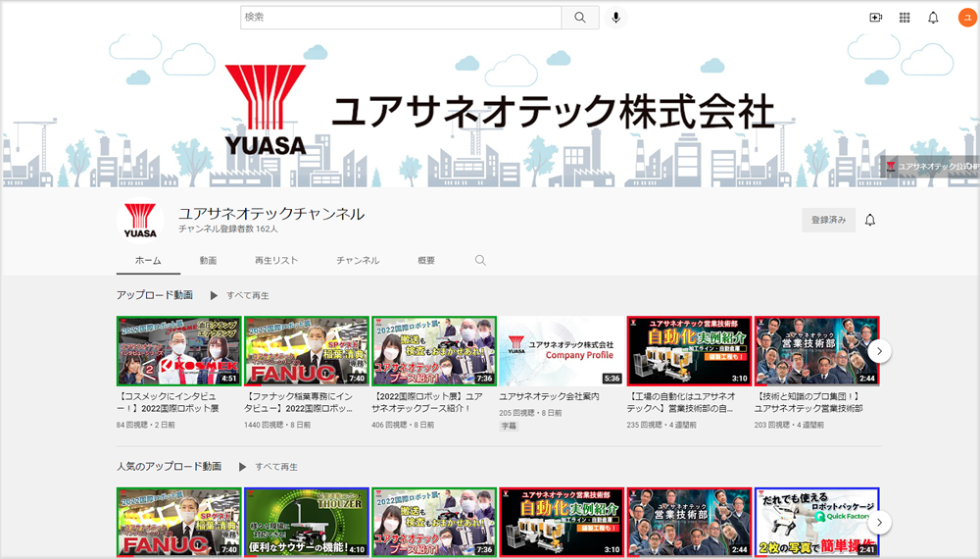Open title ユアサネオテック会社案内
The image size is (980, 559).
pyautogui.click(x=550, y=396)
